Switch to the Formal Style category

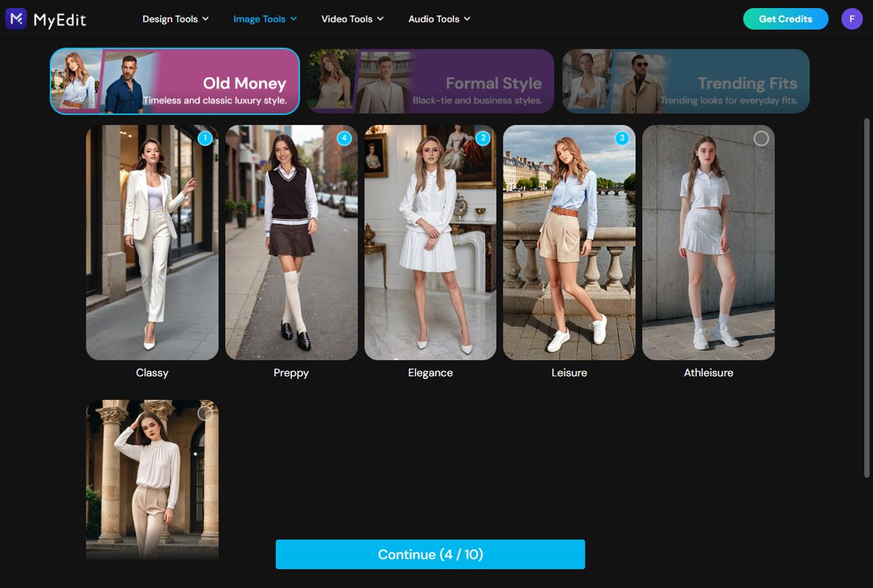[430, 81]
